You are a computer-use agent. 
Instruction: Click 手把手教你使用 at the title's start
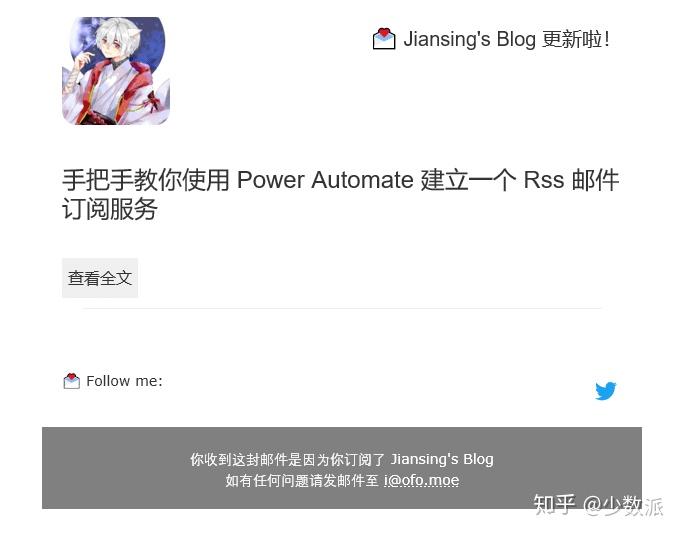[146, 180]
